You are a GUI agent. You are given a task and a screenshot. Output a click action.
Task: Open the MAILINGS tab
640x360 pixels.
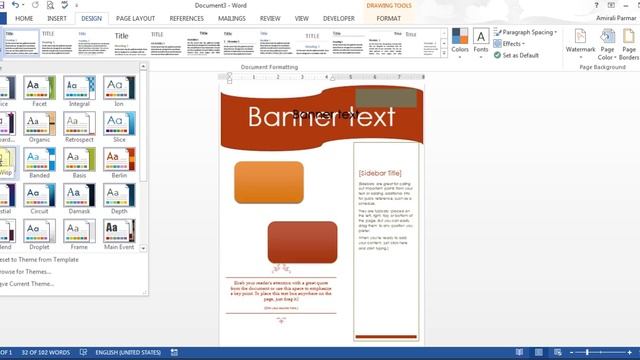232,18
